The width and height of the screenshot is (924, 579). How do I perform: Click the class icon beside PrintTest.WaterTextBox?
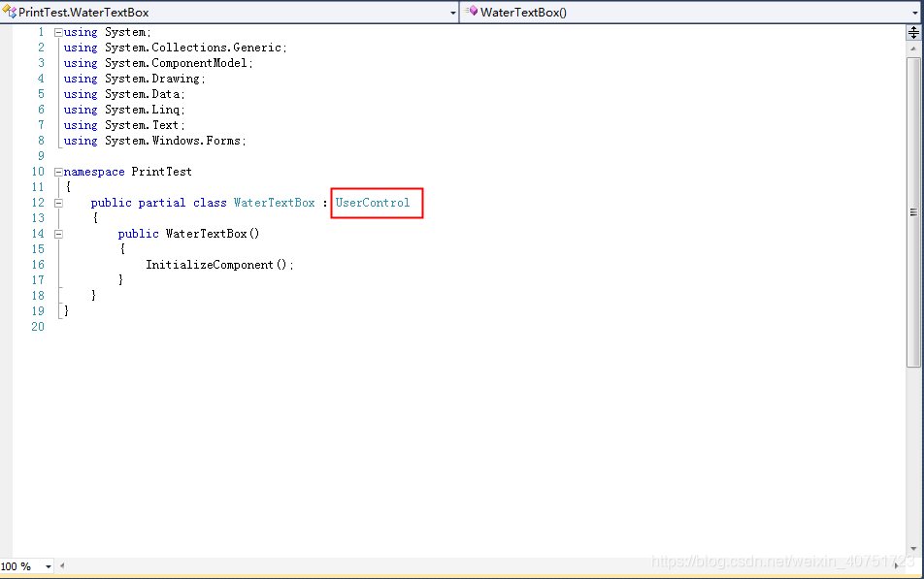[9, 12]
